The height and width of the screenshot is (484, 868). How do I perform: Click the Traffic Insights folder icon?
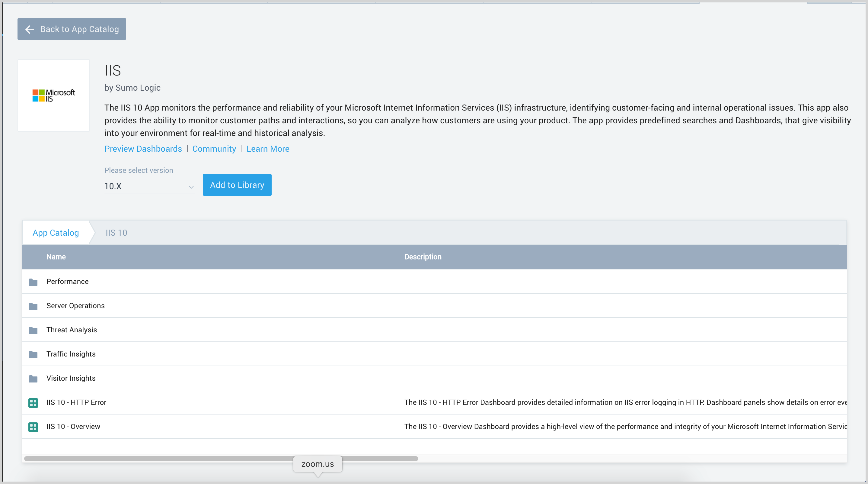(x=33, y=354)
